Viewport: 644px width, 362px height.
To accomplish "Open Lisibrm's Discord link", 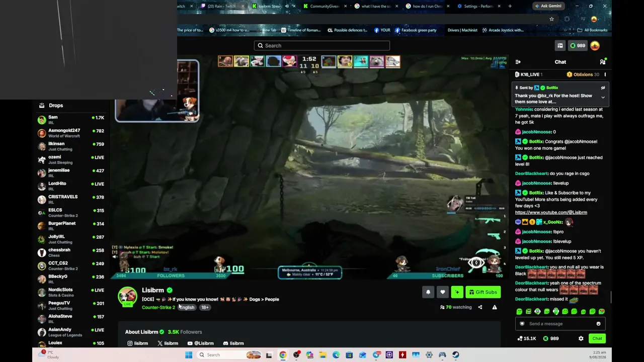I will (x=233, y=343).
